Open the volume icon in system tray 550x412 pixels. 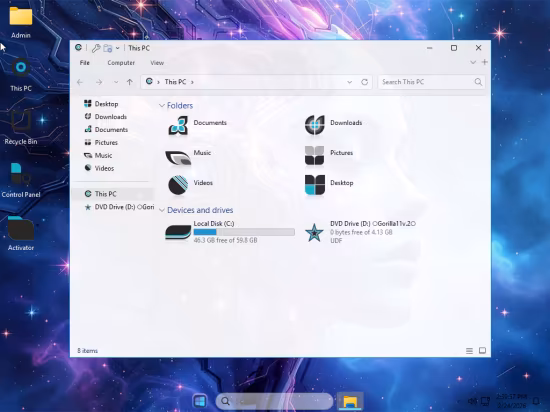click(472, 401)
